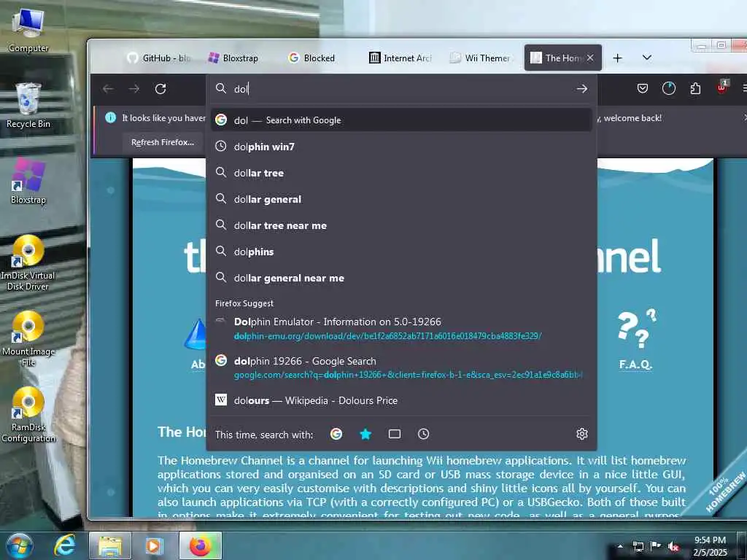The image size is (747, 560).
Task: Select 'dollar general near me' suggestion
Action: [x=401, y=278]
